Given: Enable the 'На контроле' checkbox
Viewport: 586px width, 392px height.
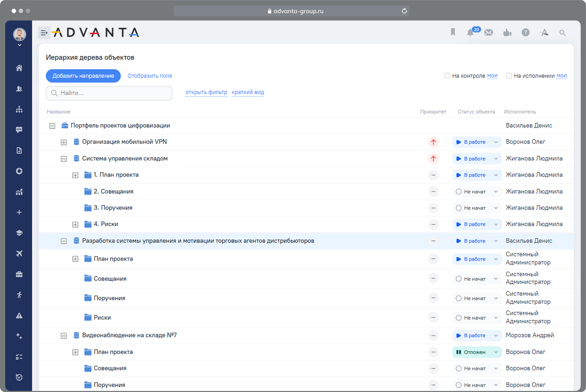Looking at the screenshot, I should [x=447, y=76].
